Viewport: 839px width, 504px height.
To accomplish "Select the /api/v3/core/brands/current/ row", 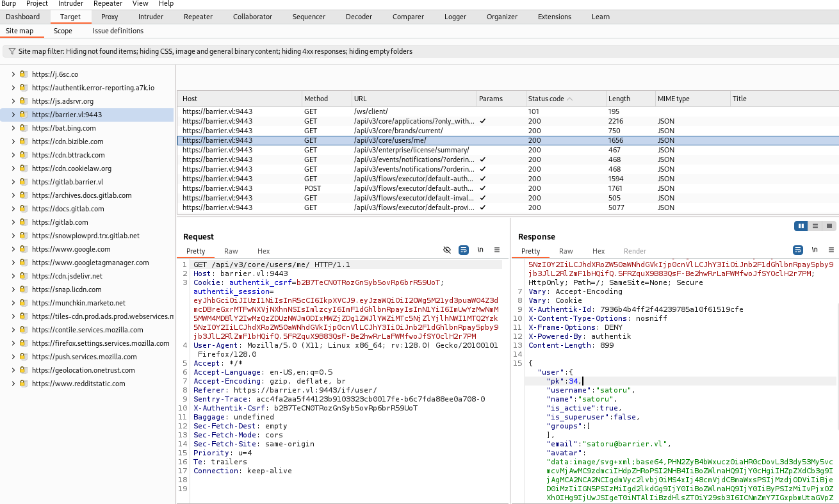I will pyautogui.click(x=508, y=131).
